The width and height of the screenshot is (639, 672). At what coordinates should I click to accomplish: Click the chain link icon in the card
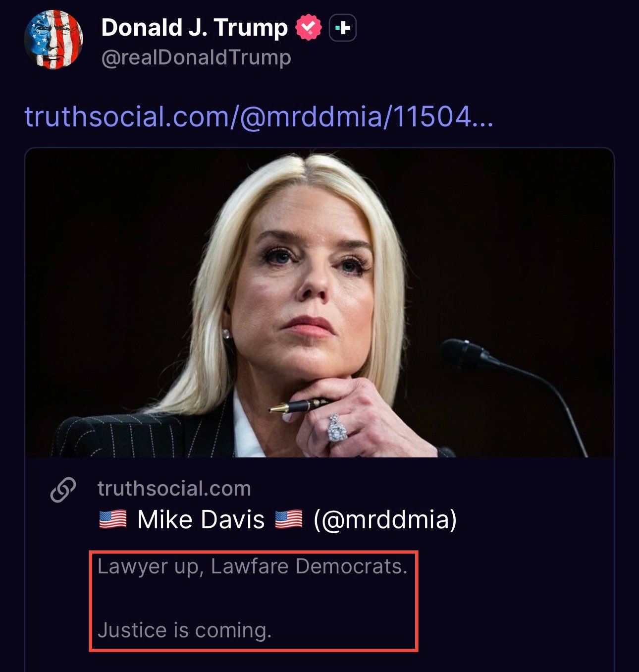(x=63, y=490)
